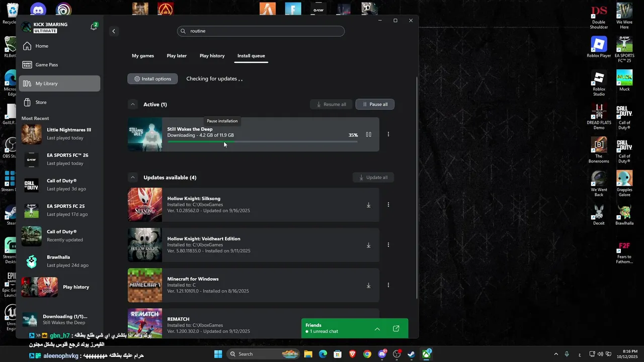Screen dimensions: 644x362
Task: Open Store in the sidebar
Action: tap(59, 102)
